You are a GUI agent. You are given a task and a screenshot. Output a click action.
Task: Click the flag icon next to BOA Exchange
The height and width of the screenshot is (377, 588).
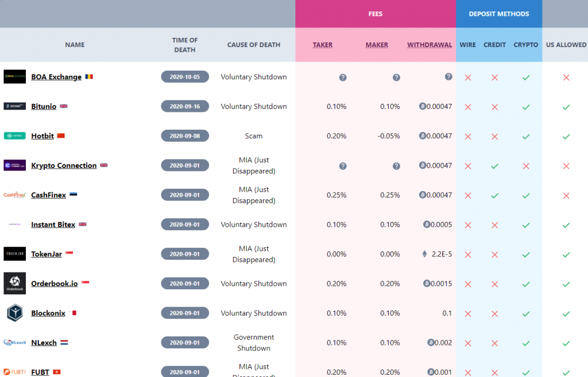point(89,76)
